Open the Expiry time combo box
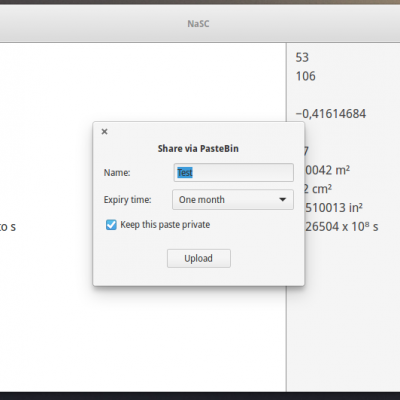Image resolution: width=400 pixels, height=400 pixels. point(233,200)
